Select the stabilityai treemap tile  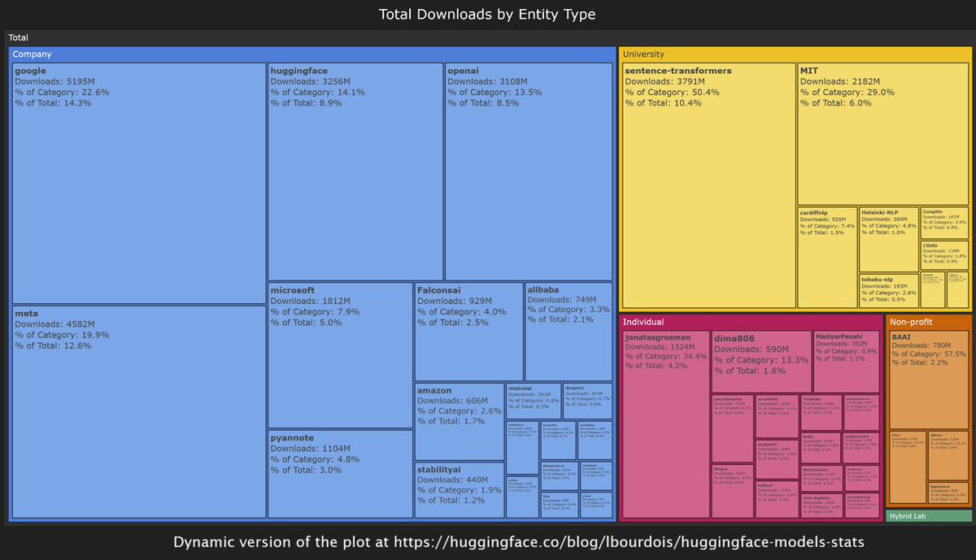pyautogui.click(x=459, y=490)
